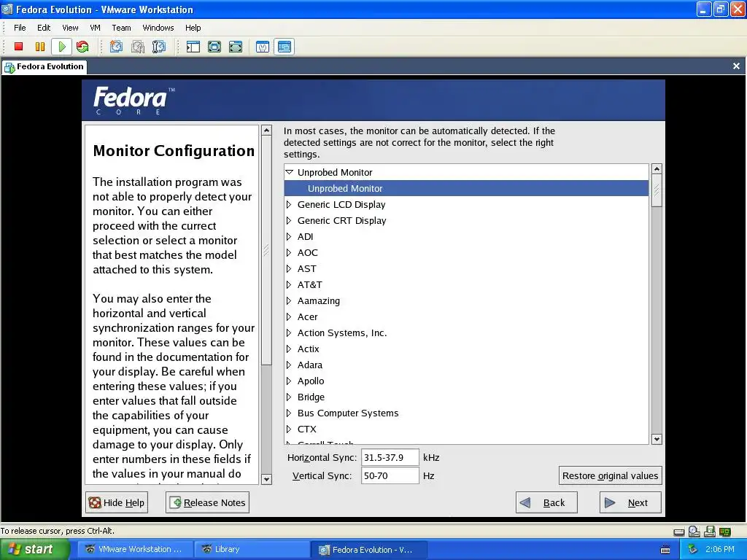Screen dimensions: 747x560
Task: Expand the AST monitor group
Action: [x=289, y=268]
